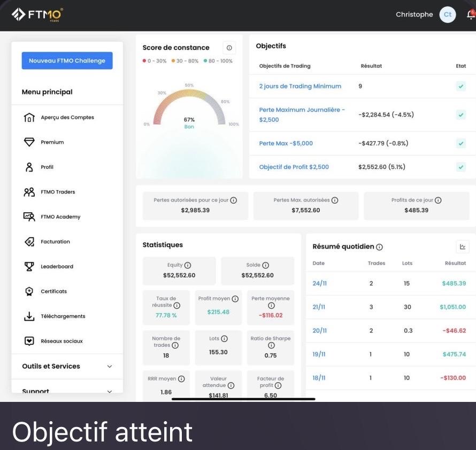The width and height of the screenshot is (476, 450).
Task: Open Score de constance info button
Action: click(229, 48)
